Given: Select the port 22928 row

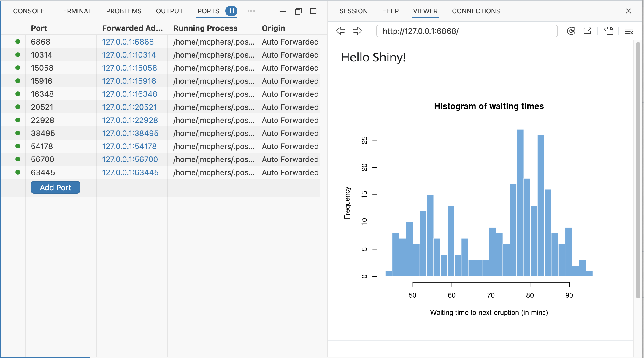Looking at the screenshot, I should [x=42, y=120].
